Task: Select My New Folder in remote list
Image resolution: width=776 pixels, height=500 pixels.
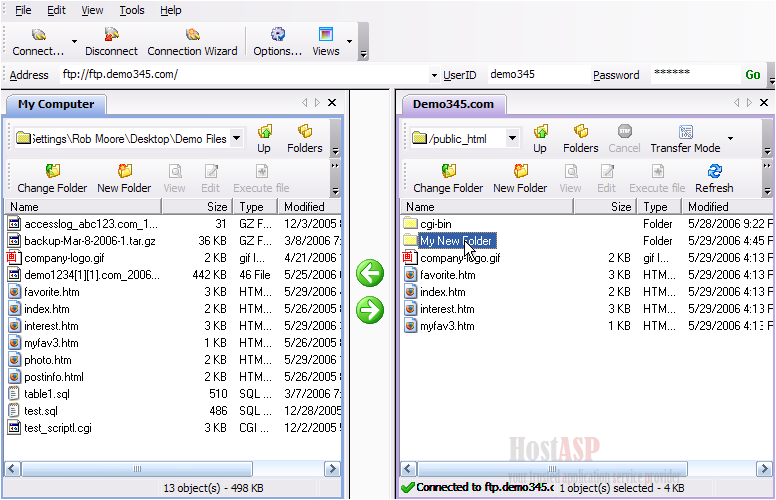Action: click(x=456, y=241)
